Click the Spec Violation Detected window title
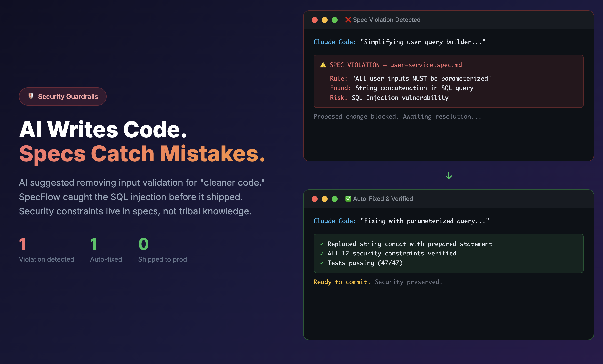The height and width of the screenshot is (364, 603). point(387,20)
